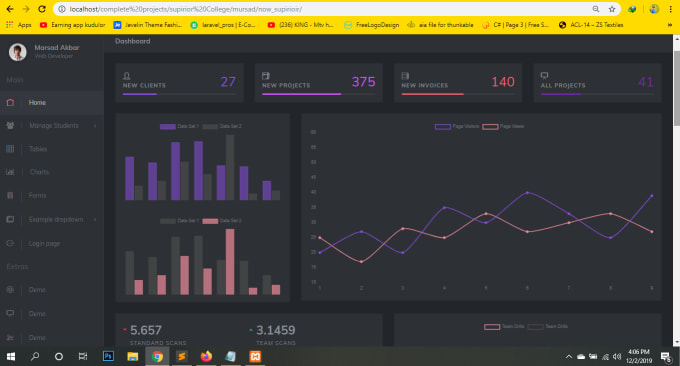Open XAMPP from the taskbar
This screenshot has width=680, height=366.
click(255, 356)
